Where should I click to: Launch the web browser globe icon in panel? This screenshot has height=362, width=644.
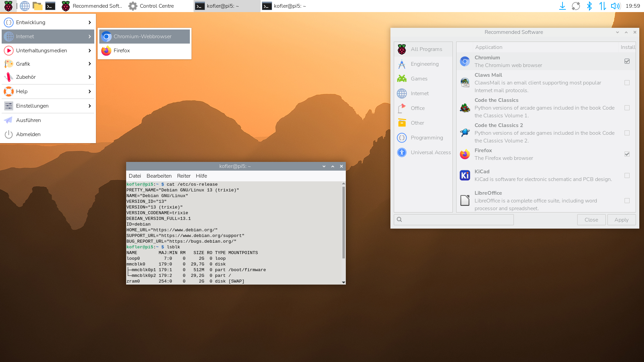tap(24, 6)
